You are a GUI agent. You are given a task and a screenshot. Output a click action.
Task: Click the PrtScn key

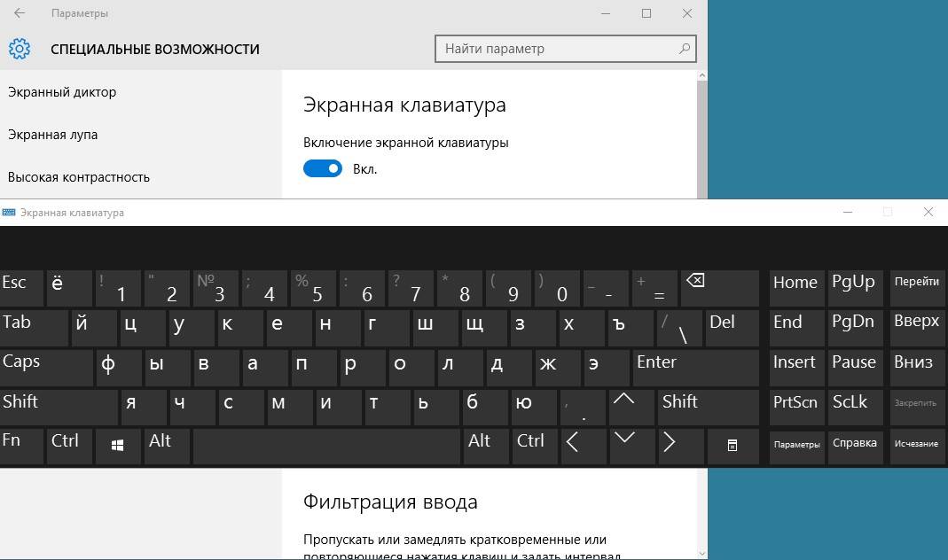tap(797, 408)
